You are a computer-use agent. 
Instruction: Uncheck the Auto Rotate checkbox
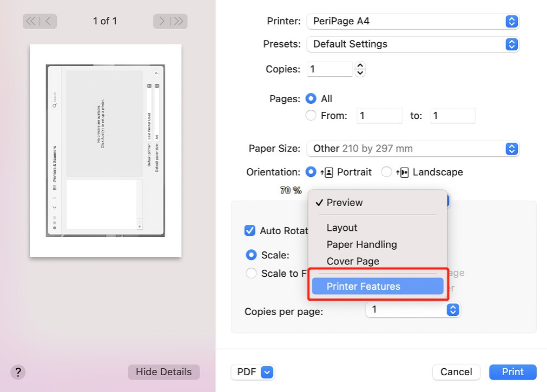coord(249,230)
